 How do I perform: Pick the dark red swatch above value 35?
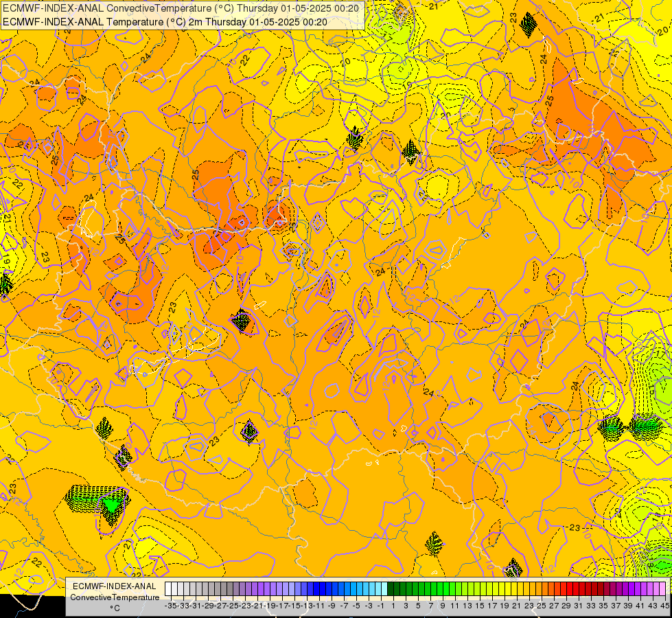tap(601, 588)
